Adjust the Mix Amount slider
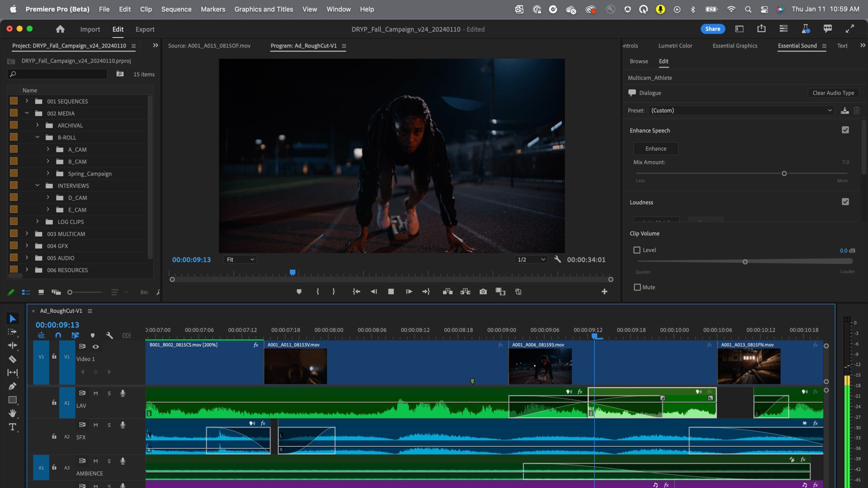Viewport: 868px width, 488px height. (784, 173)
